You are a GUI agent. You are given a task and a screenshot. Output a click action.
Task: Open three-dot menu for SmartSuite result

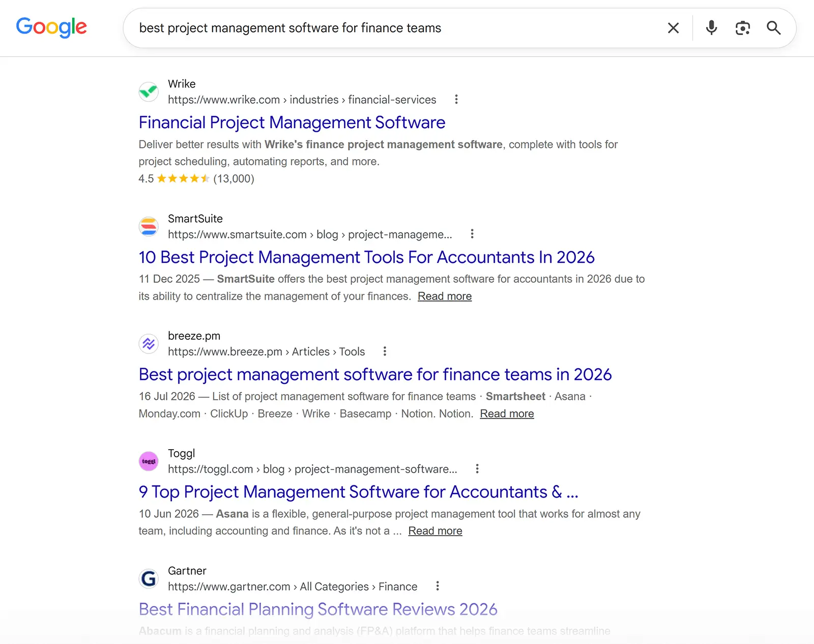coord(472,233)
